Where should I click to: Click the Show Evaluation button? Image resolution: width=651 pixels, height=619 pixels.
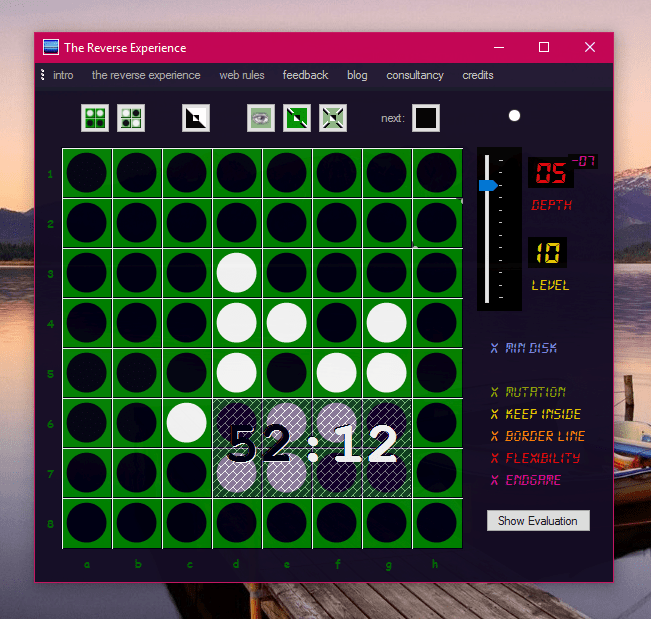(x=538, y=521)
